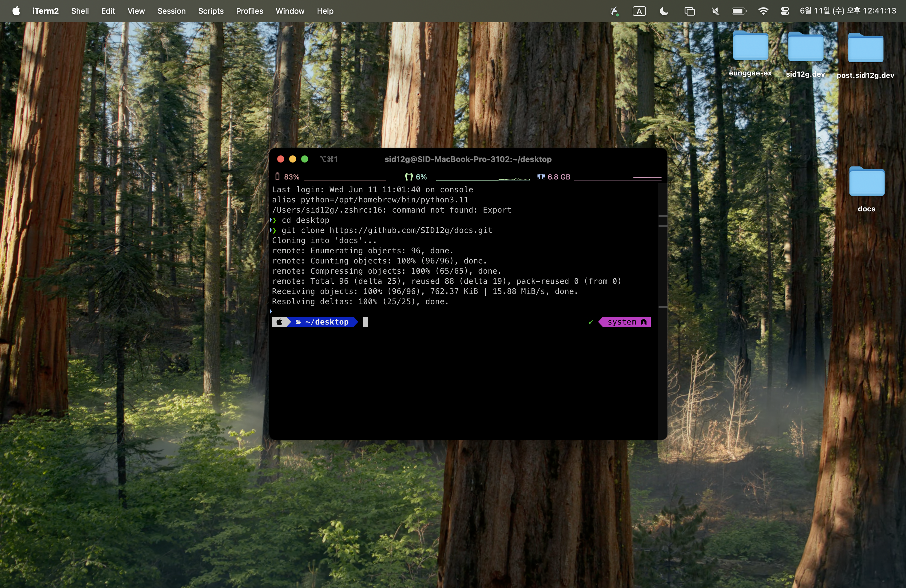Click the terminal right-side scrollbar track
The image size is (906, 588).
[662, 311]
